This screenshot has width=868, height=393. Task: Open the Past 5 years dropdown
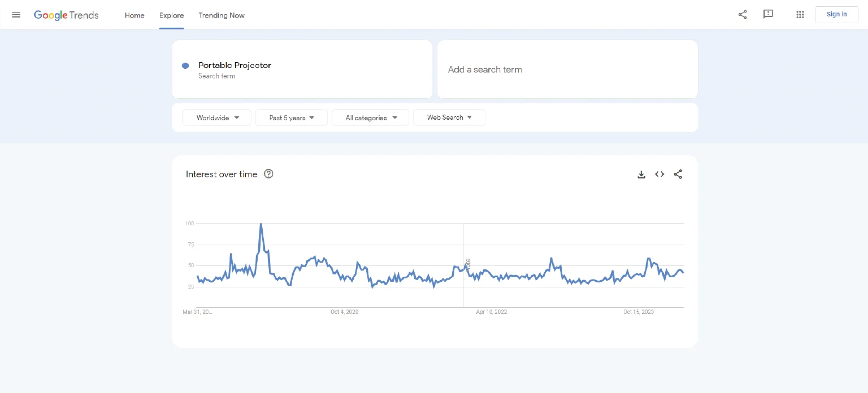(x=291, y=118)
